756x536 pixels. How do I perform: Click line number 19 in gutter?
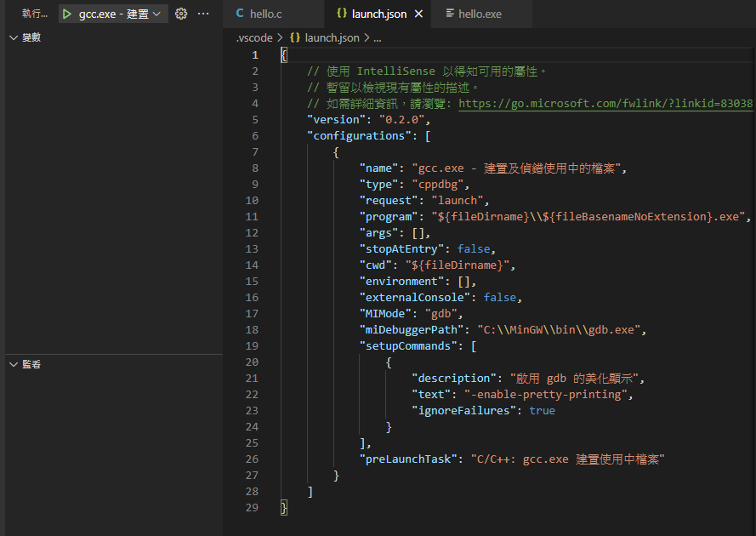click(252, 346)
